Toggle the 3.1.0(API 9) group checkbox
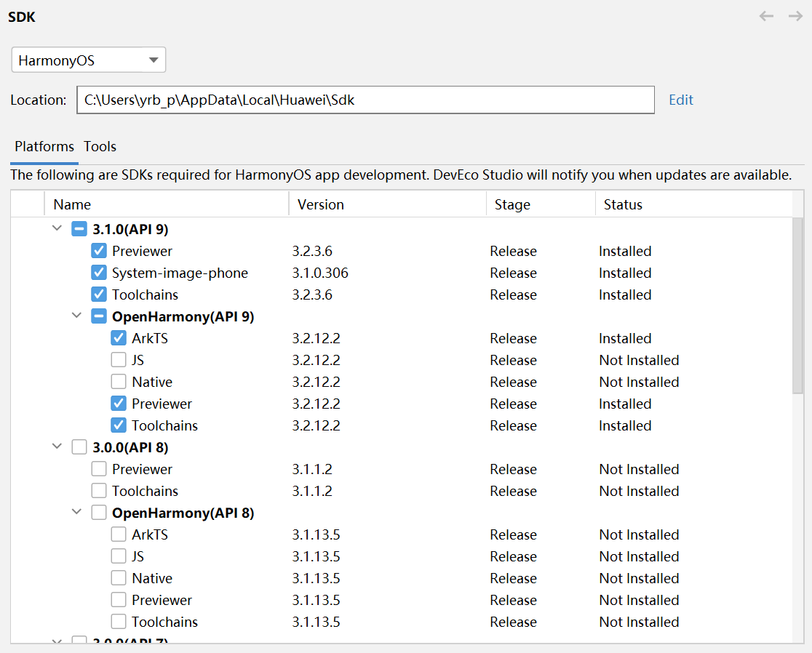Viewport: 812px width, 653px height. [79, 229]
